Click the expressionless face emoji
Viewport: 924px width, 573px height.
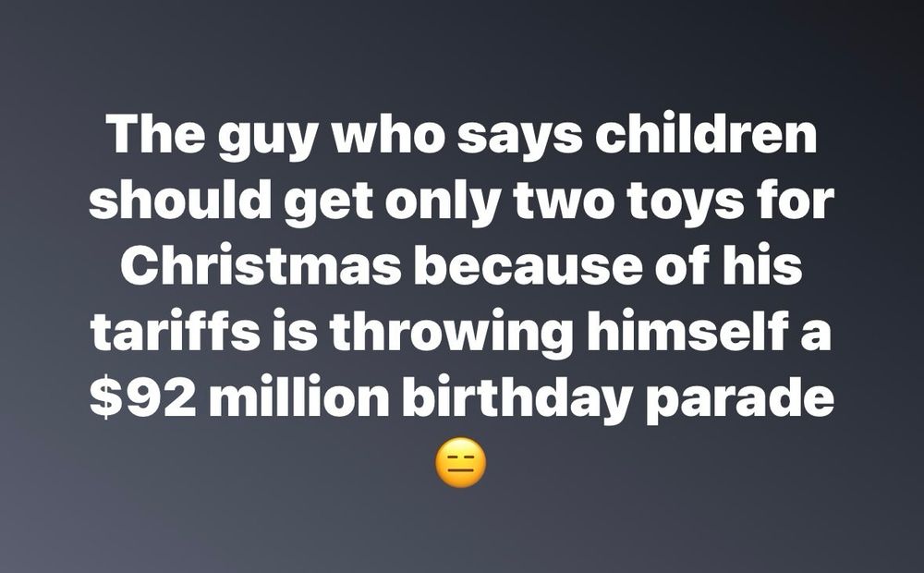coord(461,463)
